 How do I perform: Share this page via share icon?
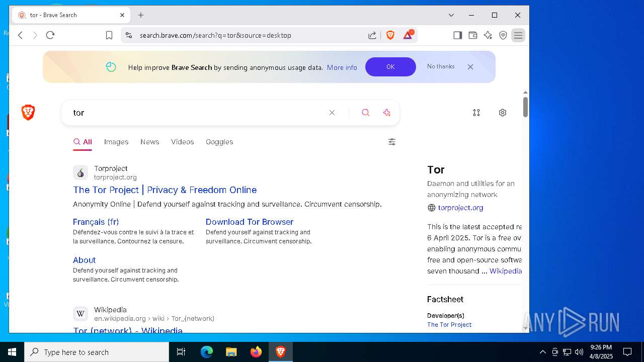tap(372, 35)
